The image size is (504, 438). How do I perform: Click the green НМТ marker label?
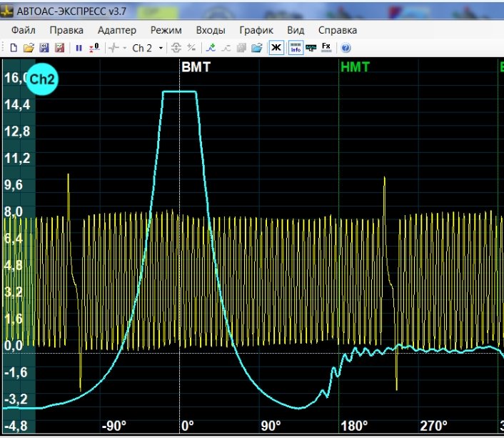[356, 68]
